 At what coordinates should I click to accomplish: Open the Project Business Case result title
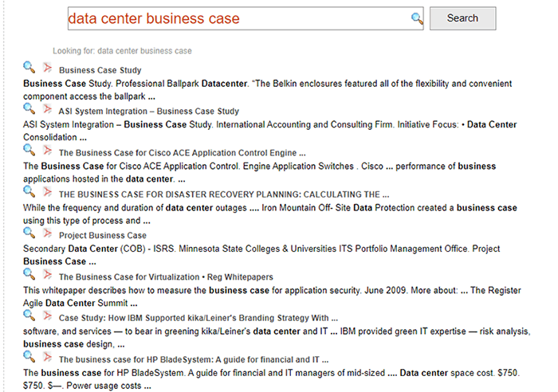[102, 236]
